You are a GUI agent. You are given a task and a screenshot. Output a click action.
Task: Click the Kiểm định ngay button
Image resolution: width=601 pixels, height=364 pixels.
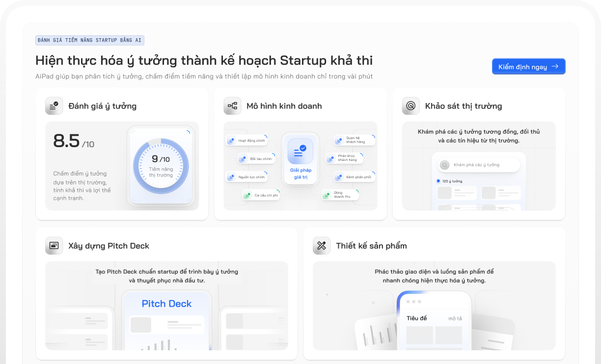pos(529,67)
